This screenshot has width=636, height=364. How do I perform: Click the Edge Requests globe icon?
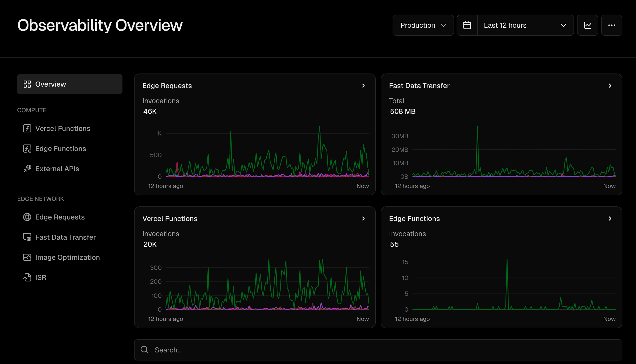(27, 217)
